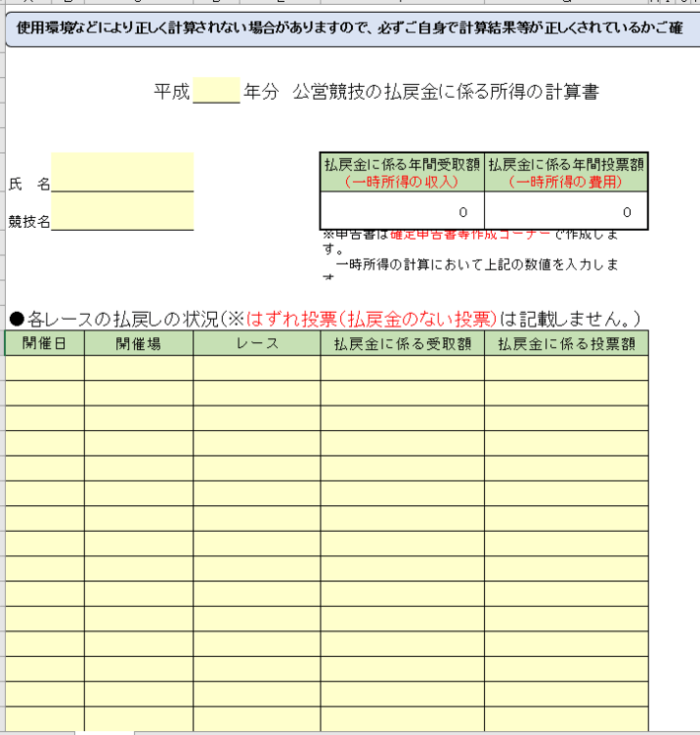Click the レース column header
Screen dimensions: 700x735
point(256,343)
